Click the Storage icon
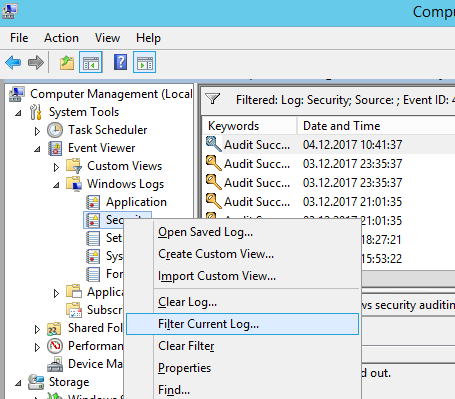The image size is (455, 399). (36, 382)
